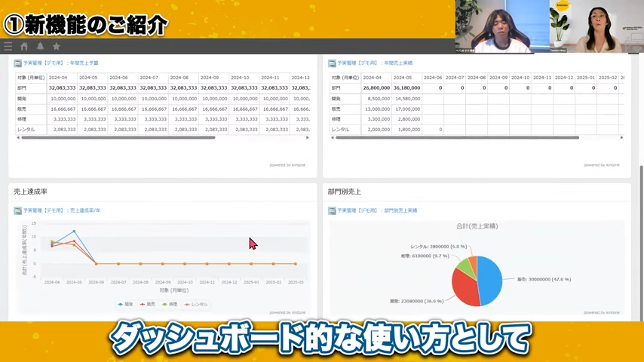Click the horizontal scrollbar thumb under 年間売上実績 table

pyautogui.click(x=457, y=138)
